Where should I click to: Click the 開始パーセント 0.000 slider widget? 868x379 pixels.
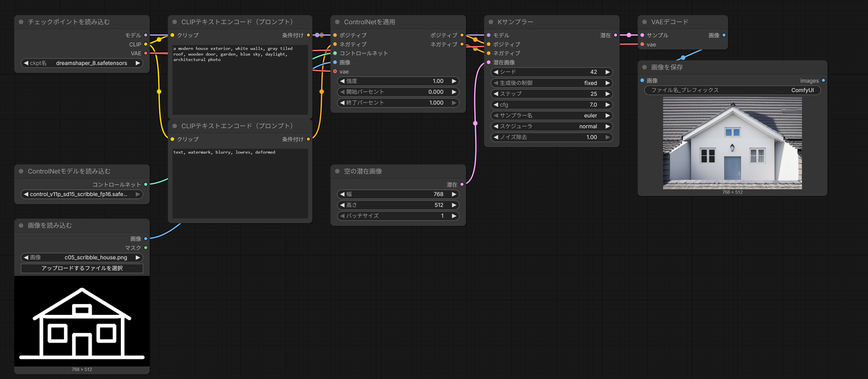click(x=398, y=92)
